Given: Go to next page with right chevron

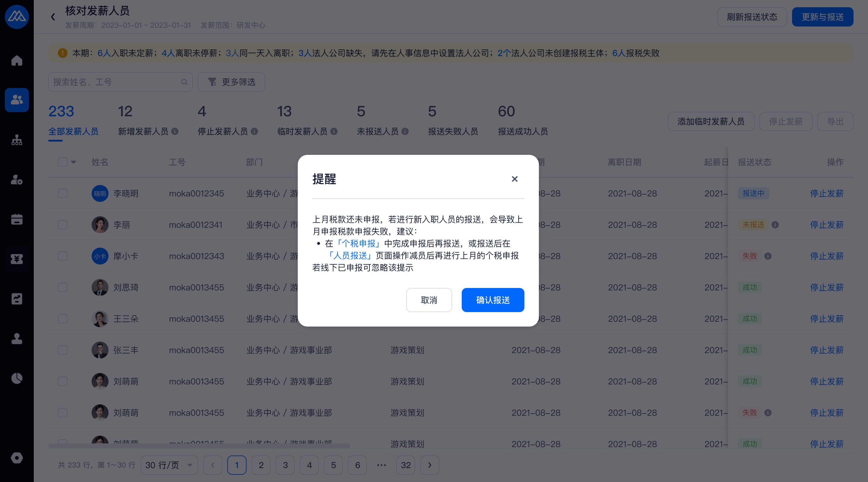Looking at the screenshot, I should (x=429, y=465).
